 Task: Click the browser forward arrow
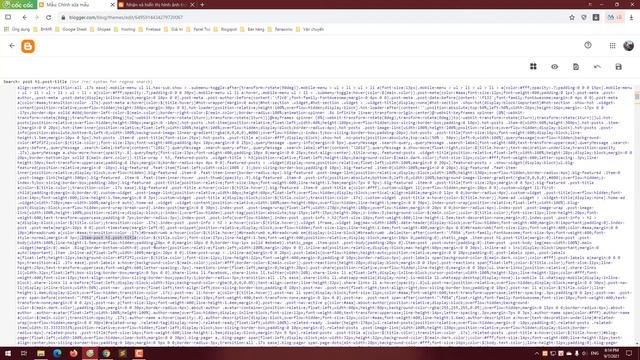(37, 18)
